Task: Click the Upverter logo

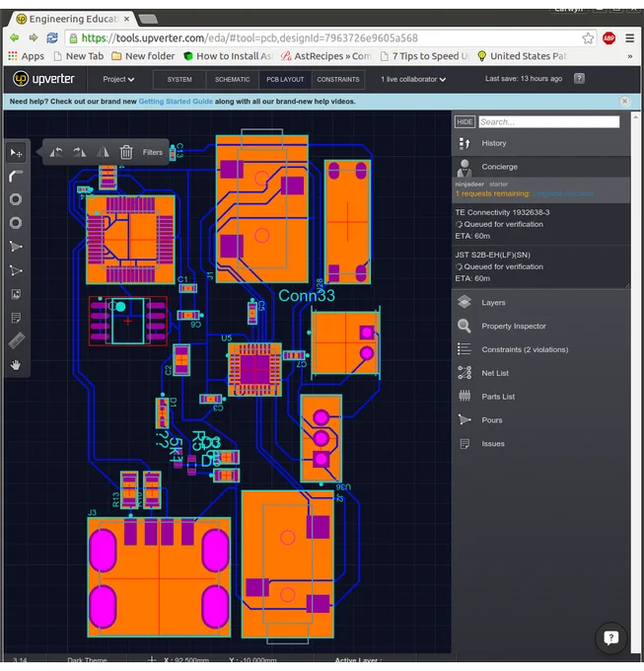Action: coord(43,79)
